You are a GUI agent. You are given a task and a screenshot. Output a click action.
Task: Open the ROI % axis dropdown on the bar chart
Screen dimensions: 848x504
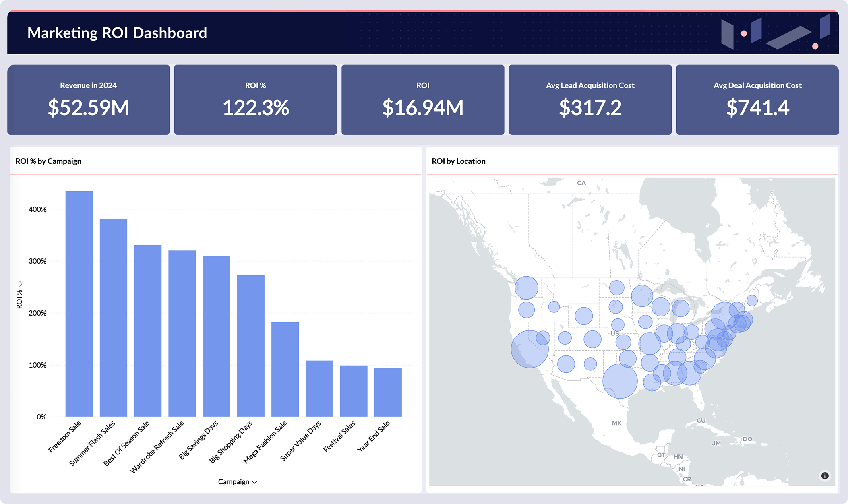[x=20, y=294]
